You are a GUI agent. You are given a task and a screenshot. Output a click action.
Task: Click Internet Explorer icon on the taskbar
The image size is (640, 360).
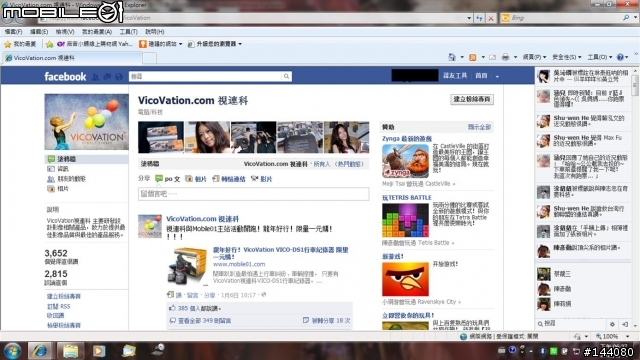40,351
